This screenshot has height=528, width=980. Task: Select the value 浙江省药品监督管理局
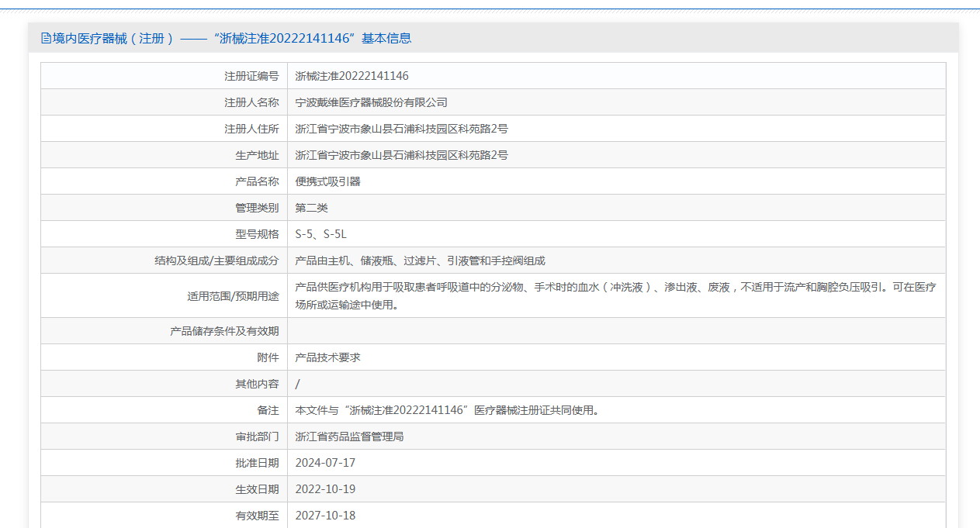(x=350, y=437)
